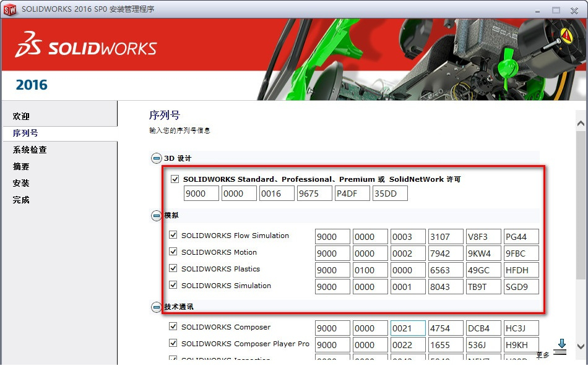This screenshot has height=379, width=588.
Task: Minimize the installation manager window
Action: [x=537, y=11]
